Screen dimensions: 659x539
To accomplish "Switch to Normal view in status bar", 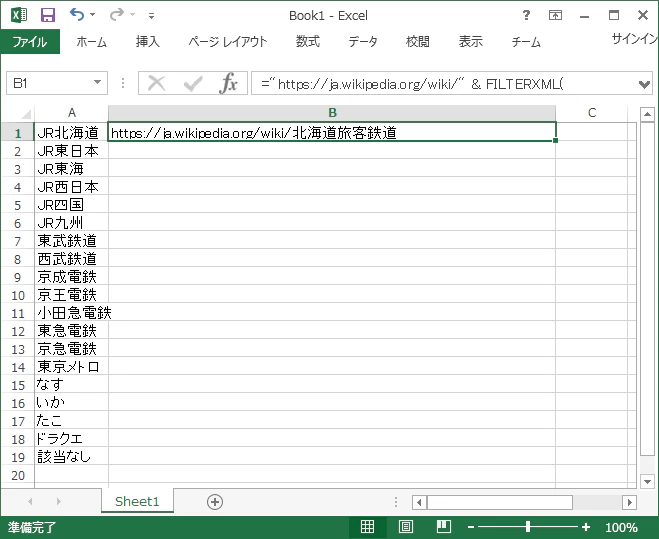I will click(367, 526).
